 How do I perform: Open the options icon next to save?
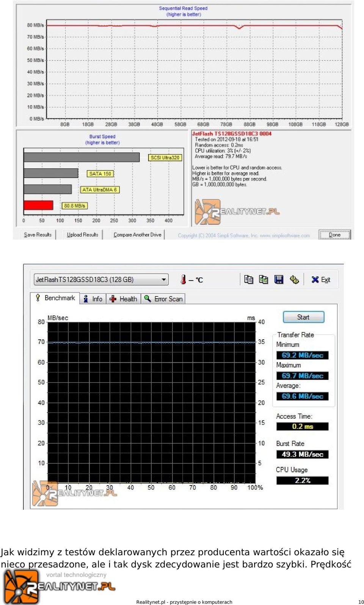(x=294, y=279)
